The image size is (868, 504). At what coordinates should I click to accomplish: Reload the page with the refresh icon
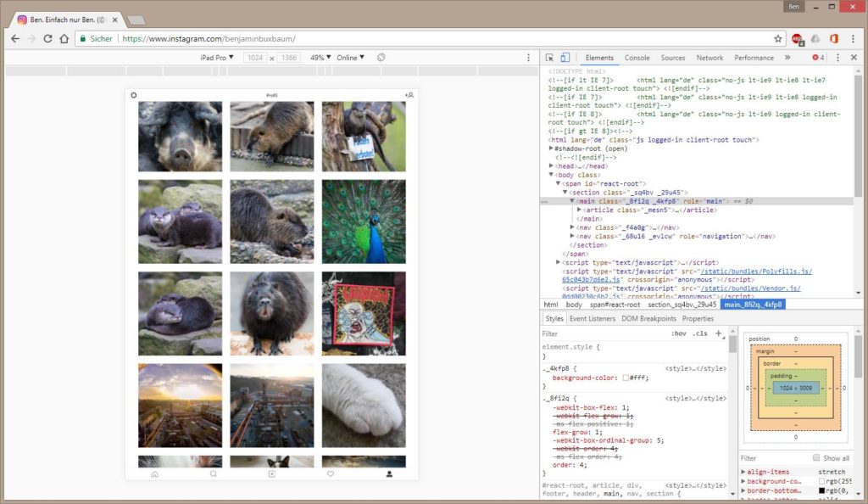[47, 39]
